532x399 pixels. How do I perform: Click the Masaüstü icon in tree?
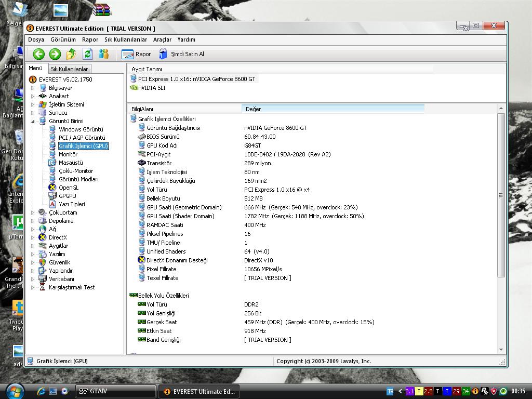click(x=52, y=163)
